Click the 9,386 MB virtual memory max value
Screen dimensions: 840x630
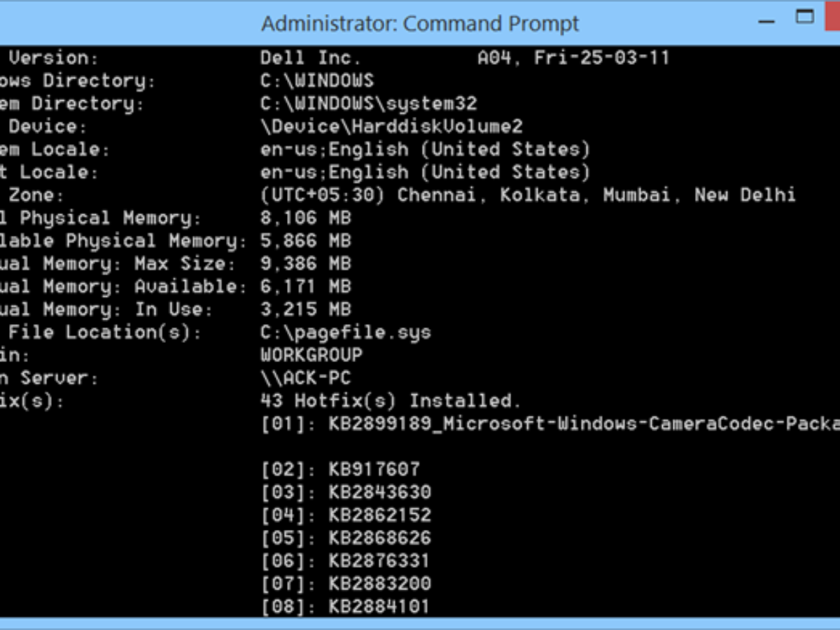pyautogui.click(x=305, y=264)
